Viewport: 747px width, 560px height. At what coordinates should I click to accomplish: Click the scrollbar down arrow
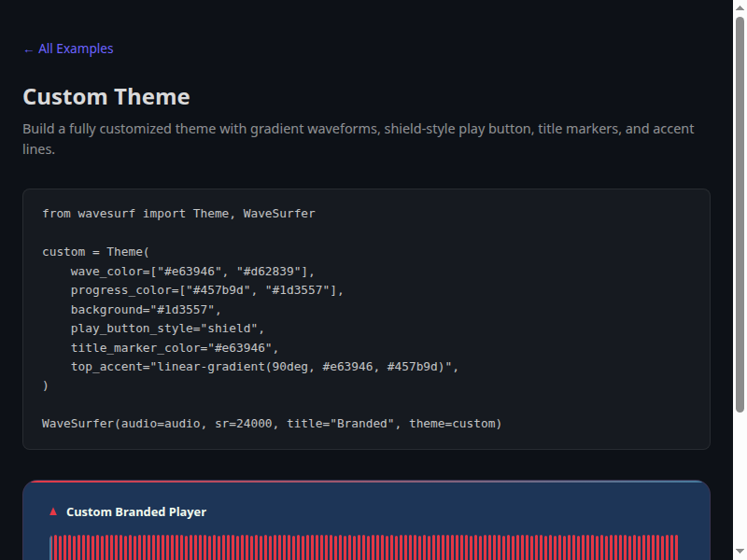tap(740, 552)
